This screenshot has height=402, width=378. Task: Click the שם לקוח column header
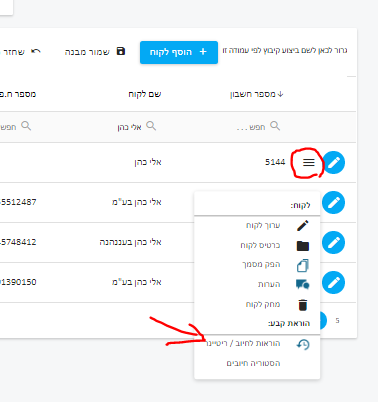point(145,94)
